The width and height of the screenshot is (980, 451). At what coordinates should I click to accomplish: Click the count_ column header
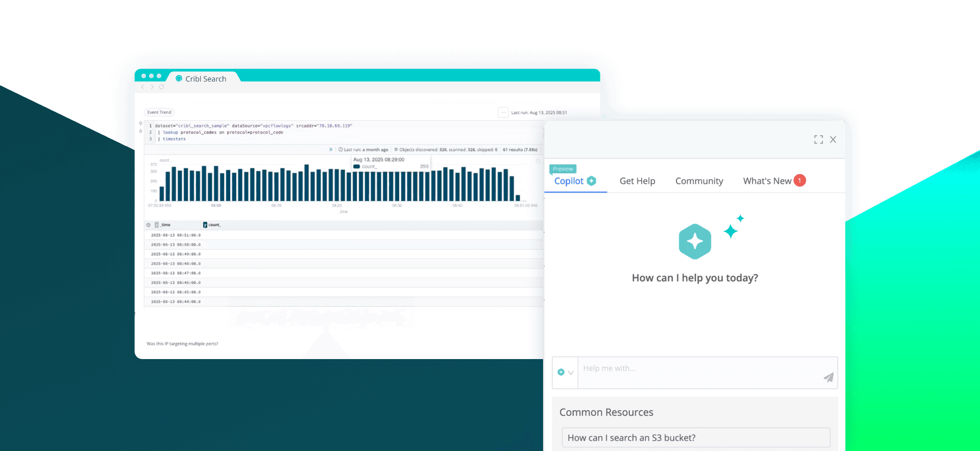click(x=214, y=225)
